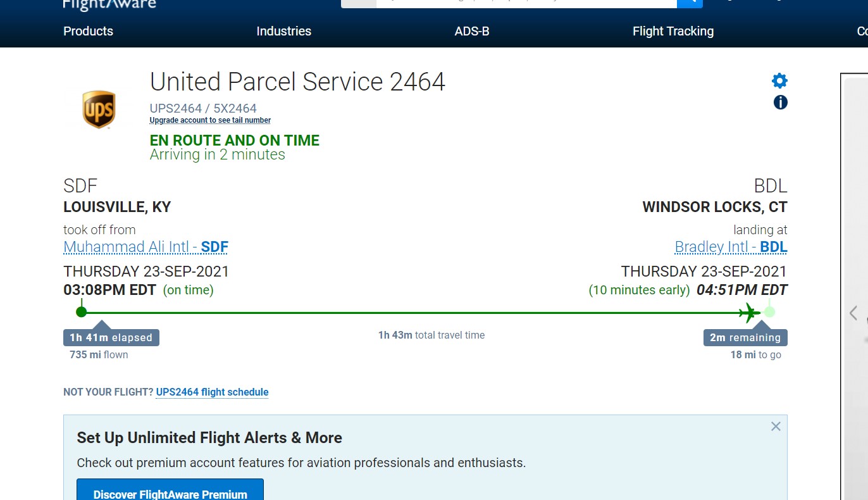Open Bradley Intl - BDL airport link

[731, 247]
